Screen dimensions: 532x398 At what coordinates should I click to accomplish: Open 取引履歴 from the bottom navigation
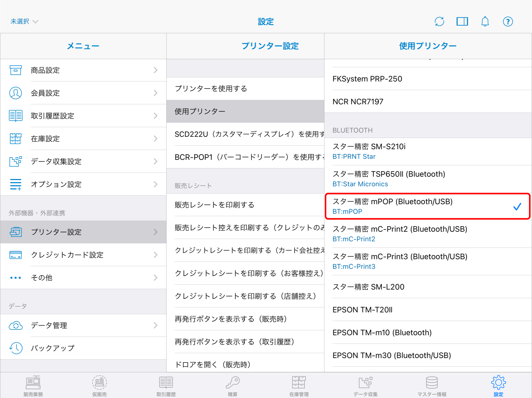click(166, 387)
